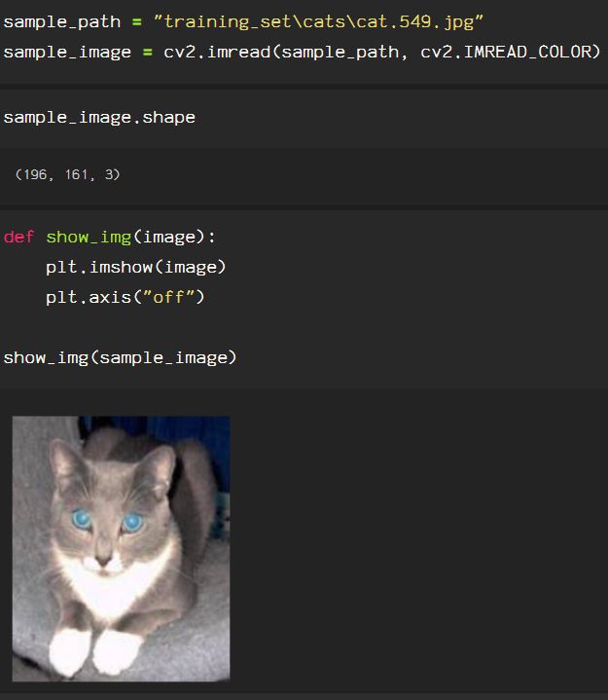Screen dimensions: 608x700
Task: Click the blank line inside the function cell
Action: coord(304,327)
